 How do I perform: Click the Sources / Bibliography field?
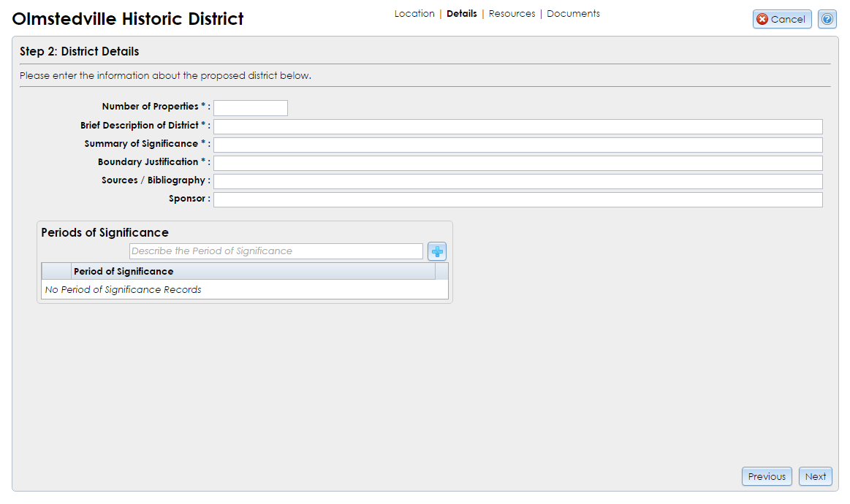click(517, 180)
